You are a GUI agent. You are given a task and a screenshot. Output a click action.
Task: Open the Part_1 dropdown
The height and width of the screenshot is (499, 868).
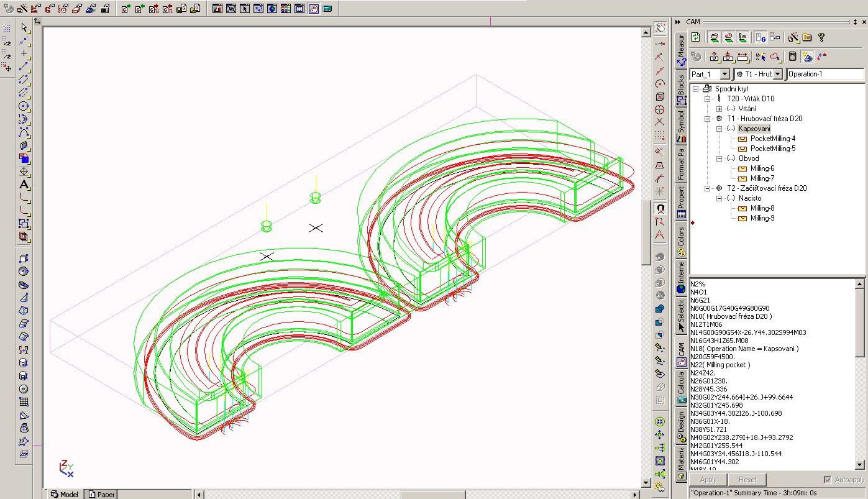coord(724,74)
